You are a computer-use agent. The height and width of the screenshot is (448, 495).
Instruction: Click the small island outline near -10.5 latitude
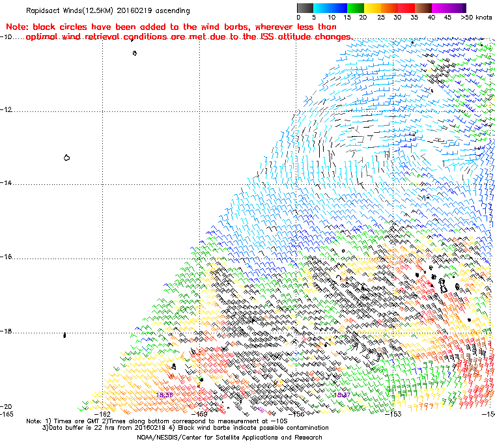135,53
